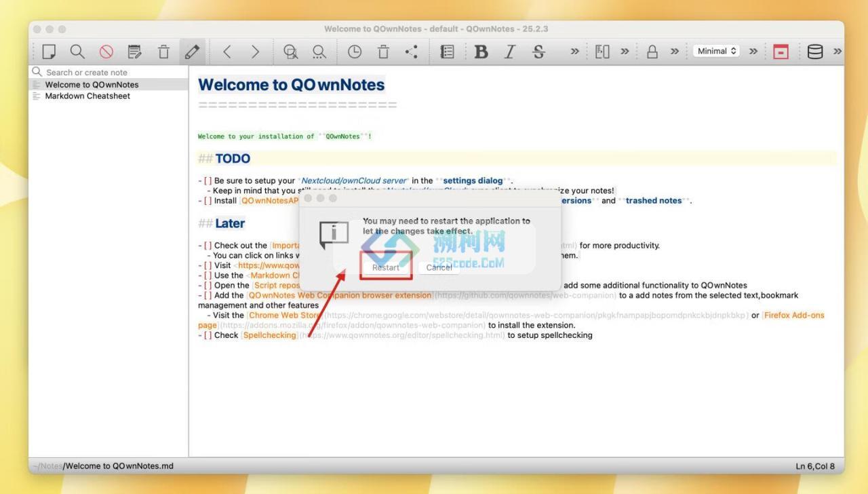
Task: Click the checkbox before Add the QOwnNotes Web Companion
Action: [x=208, y=296]
